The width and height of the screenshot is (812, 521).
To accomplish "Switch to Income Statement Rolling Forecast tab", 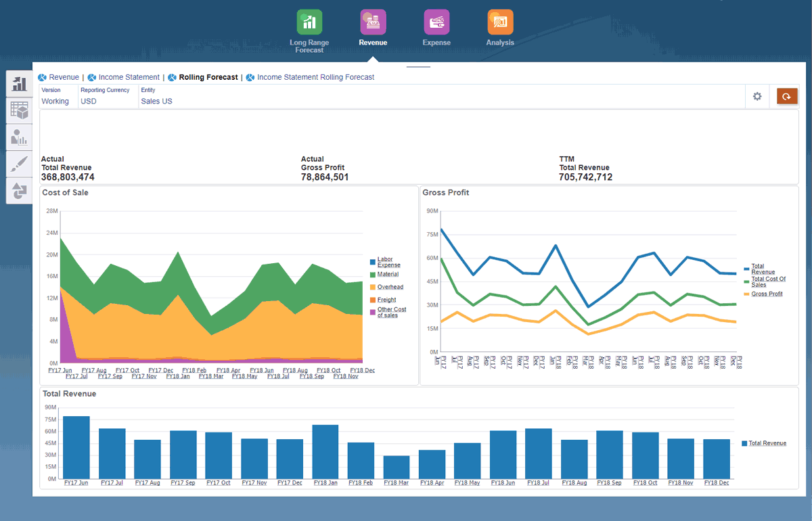I will [x=315, y=77].
